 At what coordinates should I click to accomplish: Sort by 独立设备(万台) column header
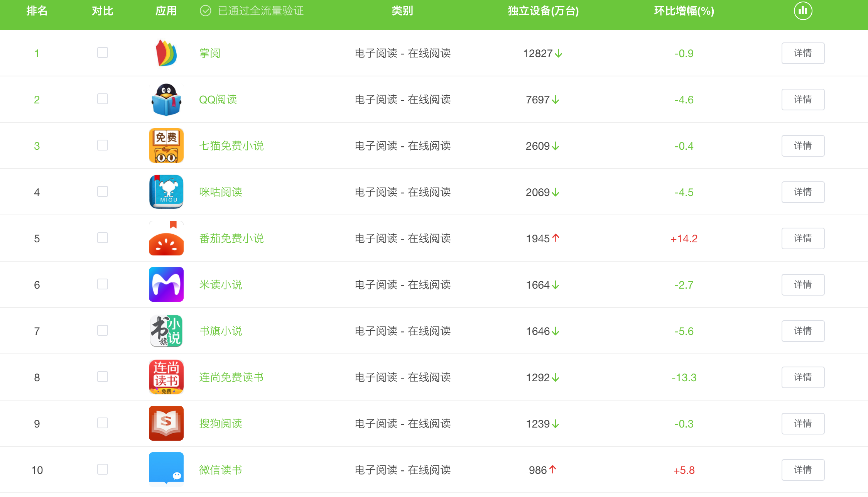click(x=543, y=11)
